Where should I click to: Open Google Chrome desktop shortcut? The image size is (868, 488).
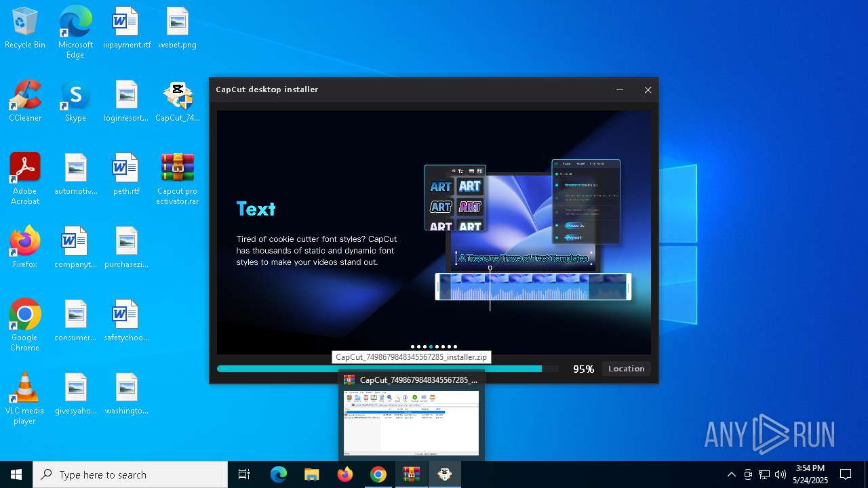tap(25, 325)
